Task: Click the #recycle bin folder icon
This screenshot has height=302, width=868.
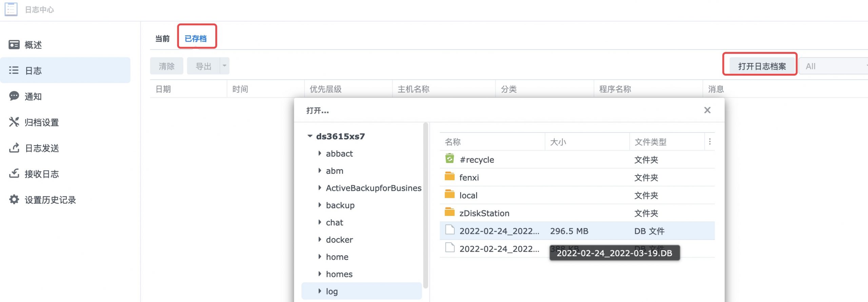Action: coord(450,158)
